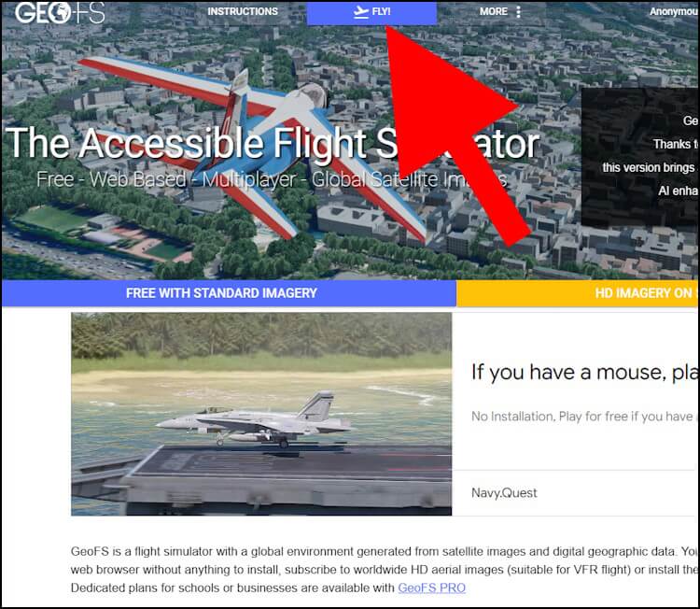Follow the Navy.Quest link

point(504,493)
